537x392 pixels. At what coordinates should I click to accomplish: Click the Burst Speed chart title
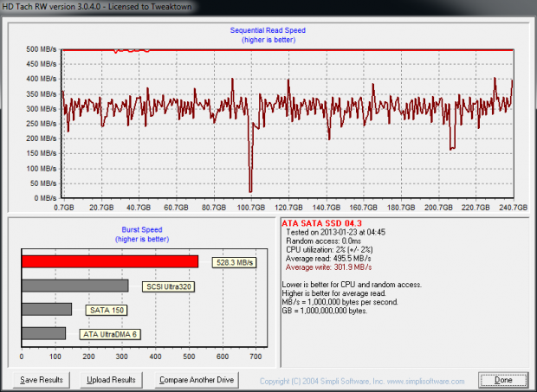142,229
